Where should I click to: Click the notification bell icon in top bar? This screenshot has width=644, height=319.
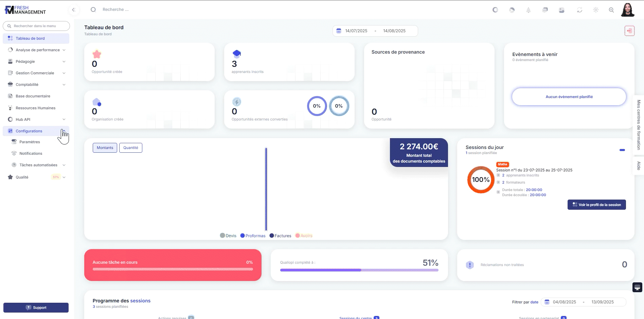coord(528,10)
